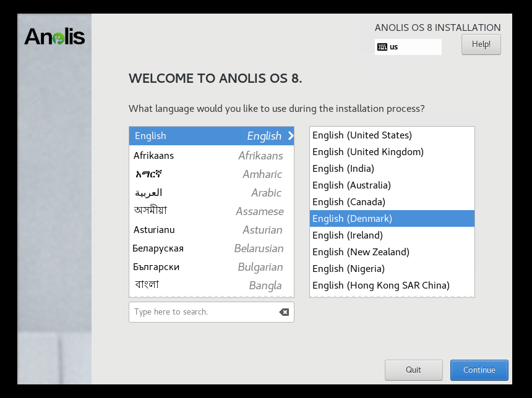This screenshot has height=398, width=532.
Task: Select Belarusian language
Action: [211, 248]
